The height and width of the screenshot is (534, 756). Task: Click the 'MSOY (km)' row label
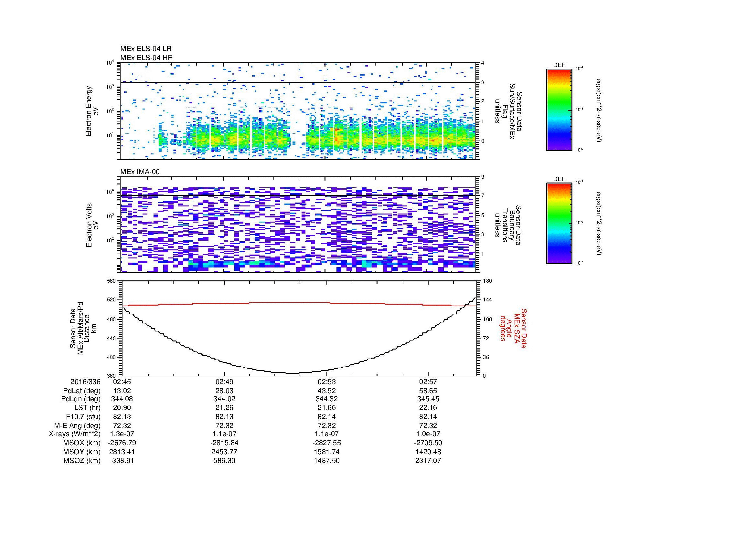[82, 452]
